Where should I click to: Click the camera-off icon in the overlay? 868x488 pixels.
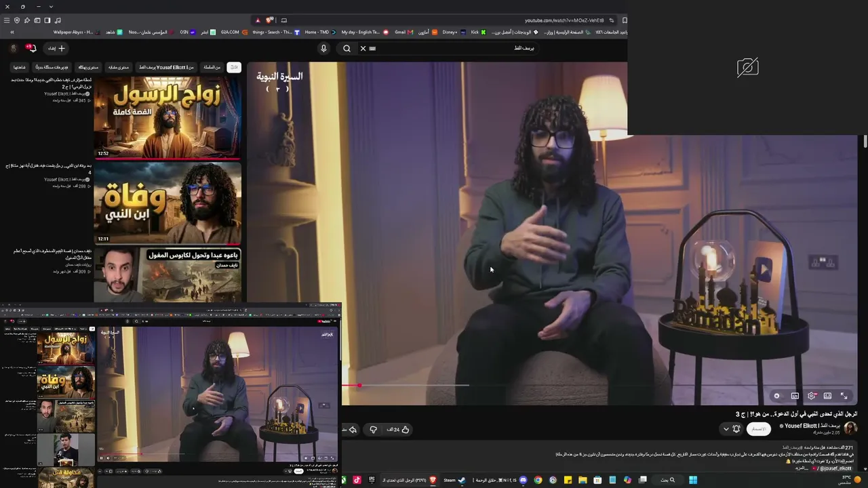pyautogui.click(x=747, y=67)
